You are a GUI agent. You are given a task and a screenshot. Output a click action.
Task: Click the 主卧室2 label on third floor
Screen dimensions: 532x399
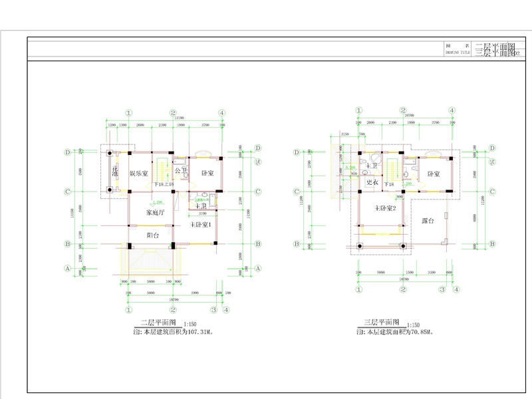tap(385, 209)
